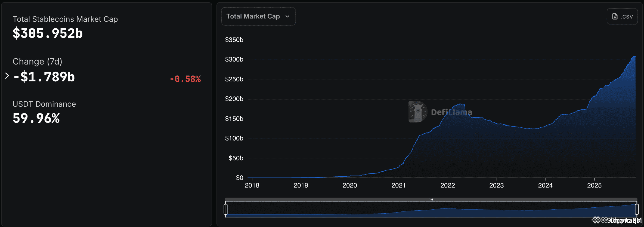
Task: Click the -$1.789b weekly change figure
Action: click(x=44, y=77)
